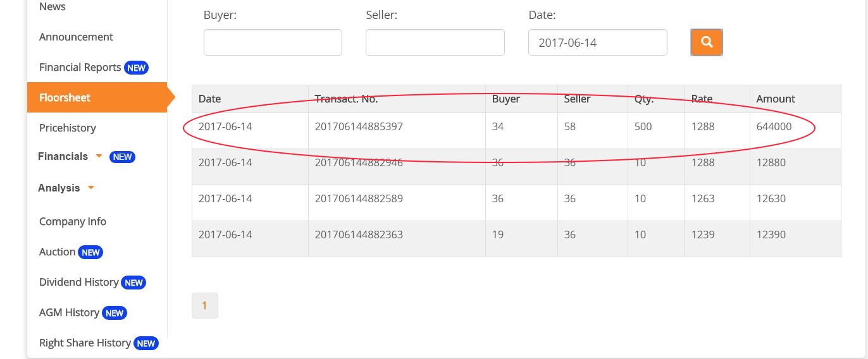Open the Auction section
This screenshot has height=359, width=868.
(58, 252)
